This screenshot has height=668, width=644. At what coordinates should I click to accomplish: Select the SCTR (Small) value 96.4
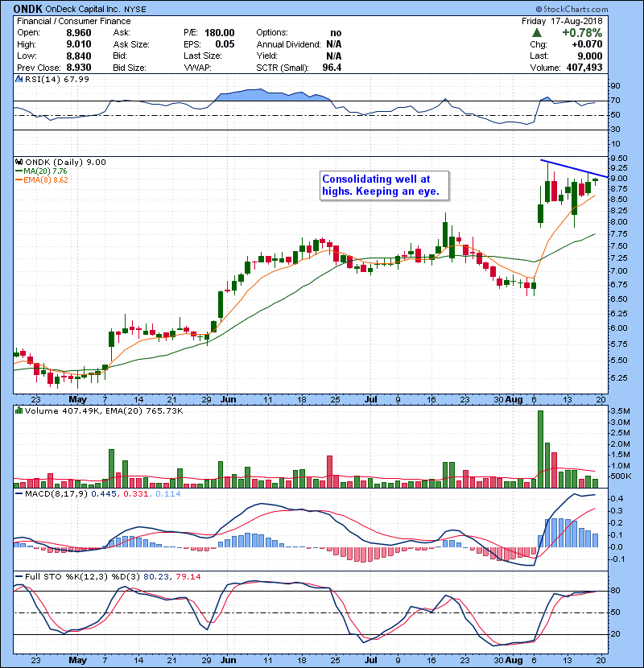pos(332,68)
